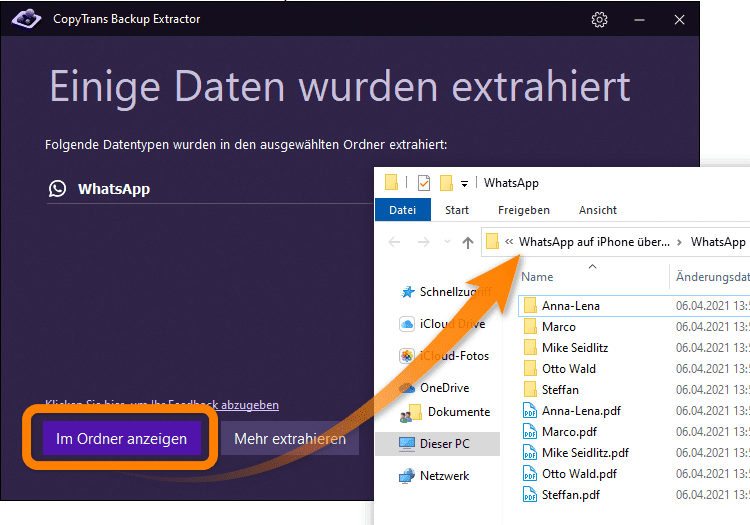750x525 pixels.
Task: Select Dieser PC in navigation pane
Action: pos(438,444)
